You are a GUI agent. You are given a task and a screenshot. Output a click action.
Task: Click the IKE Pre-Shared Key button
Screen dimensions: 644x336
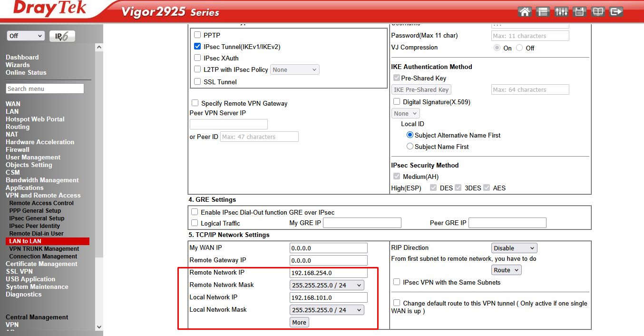[421, 89]
